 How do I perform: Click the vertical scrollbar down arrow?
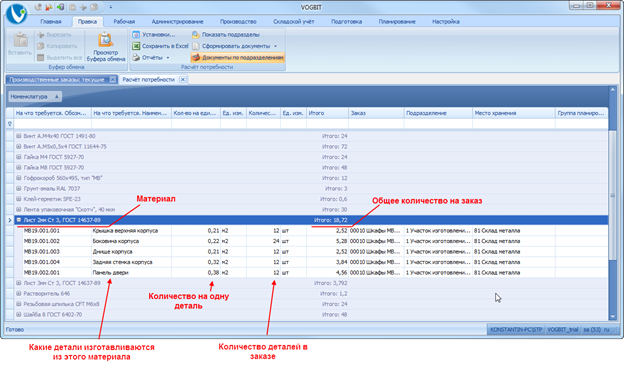point(613,316)
